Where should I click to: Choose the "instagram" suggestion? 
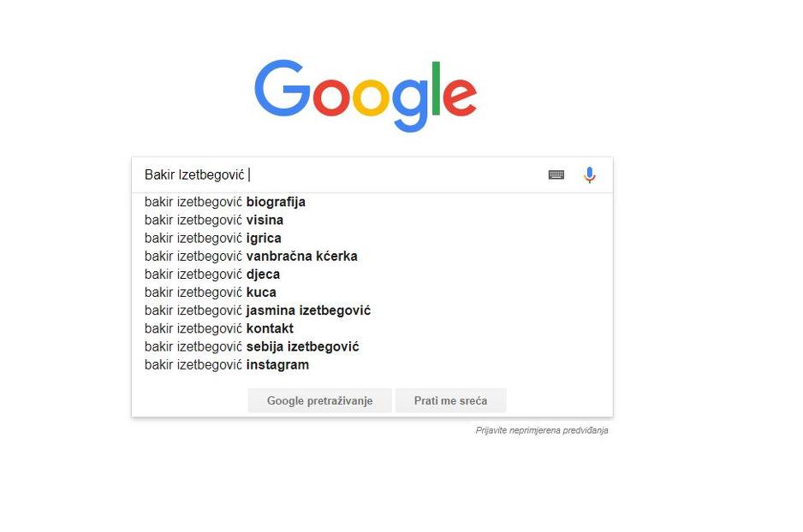227,365
